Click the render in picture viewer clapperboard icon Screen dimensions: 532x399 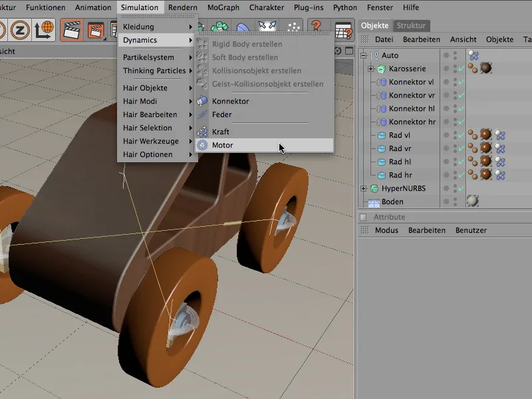coord(97,29)
